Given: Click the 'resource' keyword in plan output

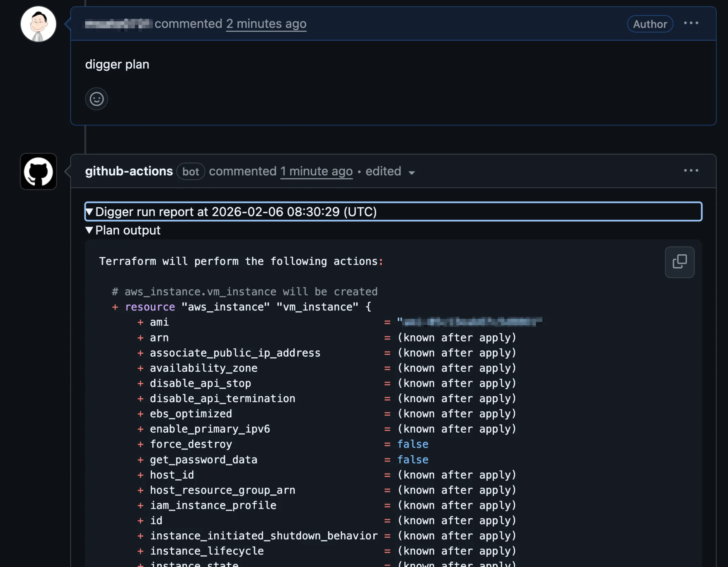Looking at the screenshot, I should [150, 307].
